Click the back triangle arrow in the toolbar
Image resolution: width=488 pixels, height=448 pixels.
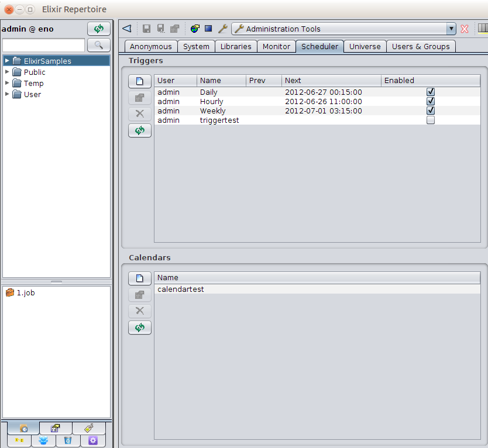(126, 29)
